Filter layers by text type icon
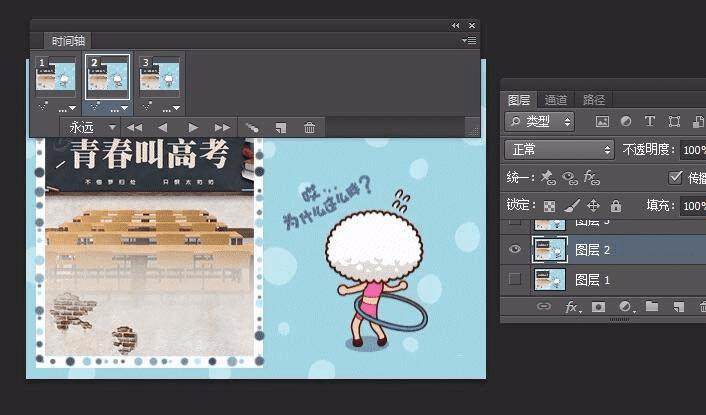The image size is (706, 415). pos(649,121)
